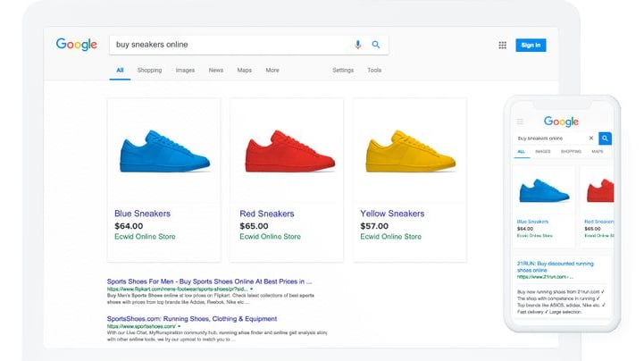This screenshot has height=361, width=644.
Task: Click the $64.00 price on desktop card
Action: click(129, 226)
